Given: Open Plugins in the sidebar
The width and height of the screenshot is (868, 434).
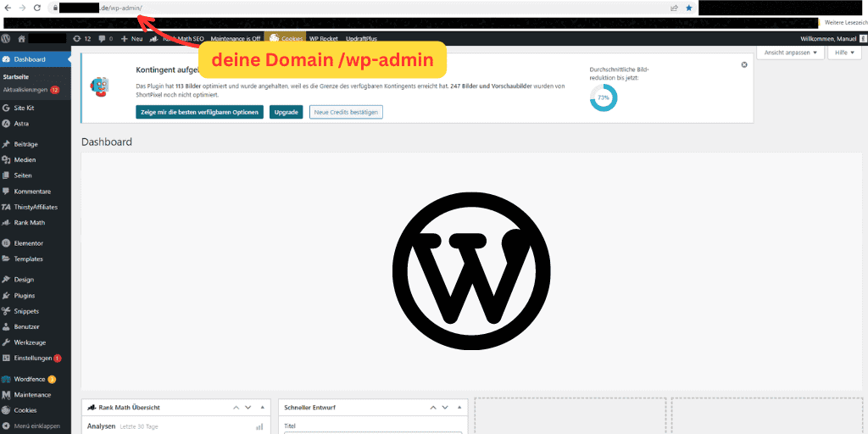Looking at the screenshot, I should (36, 296).
